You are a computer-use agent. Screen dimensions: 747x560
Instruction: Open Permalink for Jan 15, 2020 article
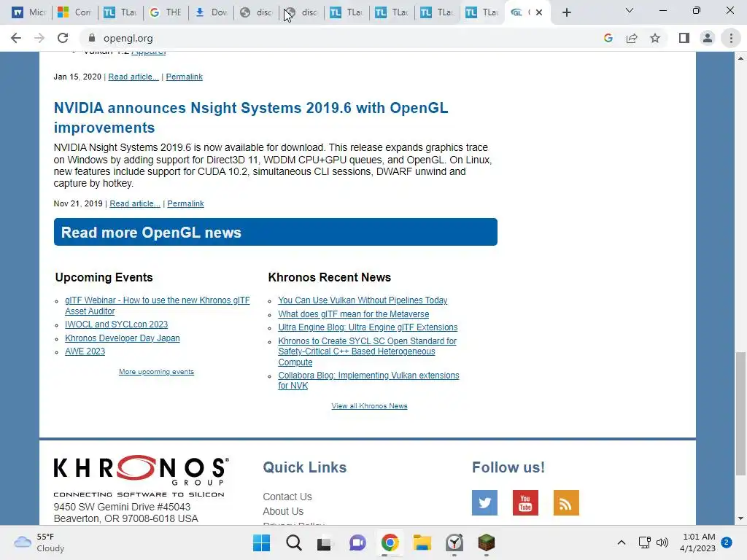(184, 77)
